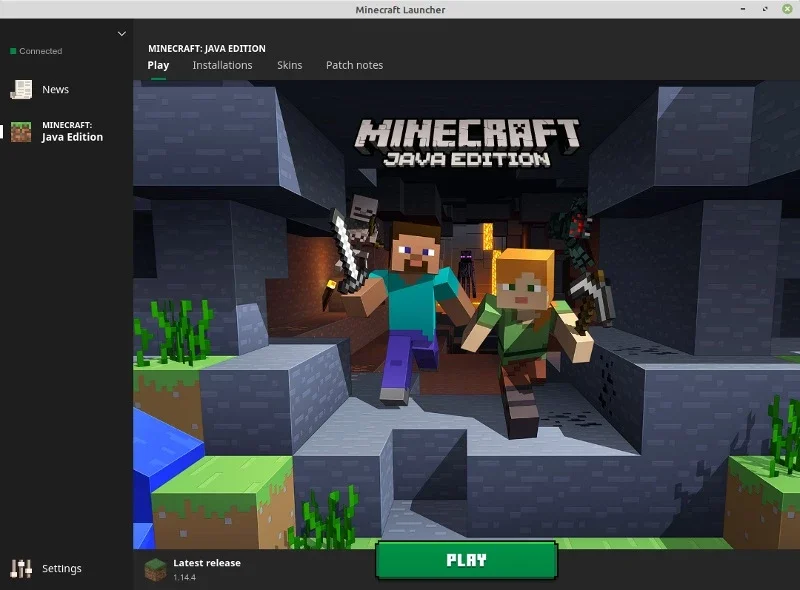
Task: Open the Settings sliders icon
Action: coord(21,568)
